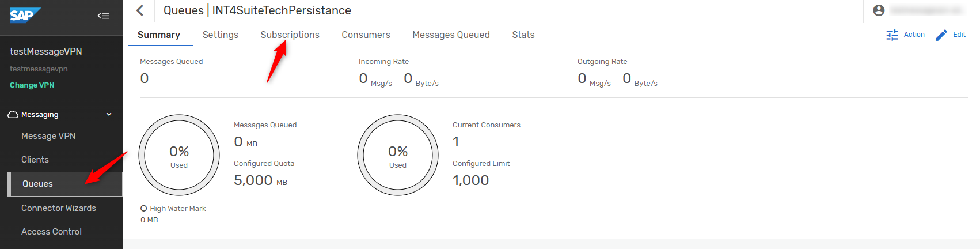Select Access Control menu item

pyautogui.click(x=51, y=232)
